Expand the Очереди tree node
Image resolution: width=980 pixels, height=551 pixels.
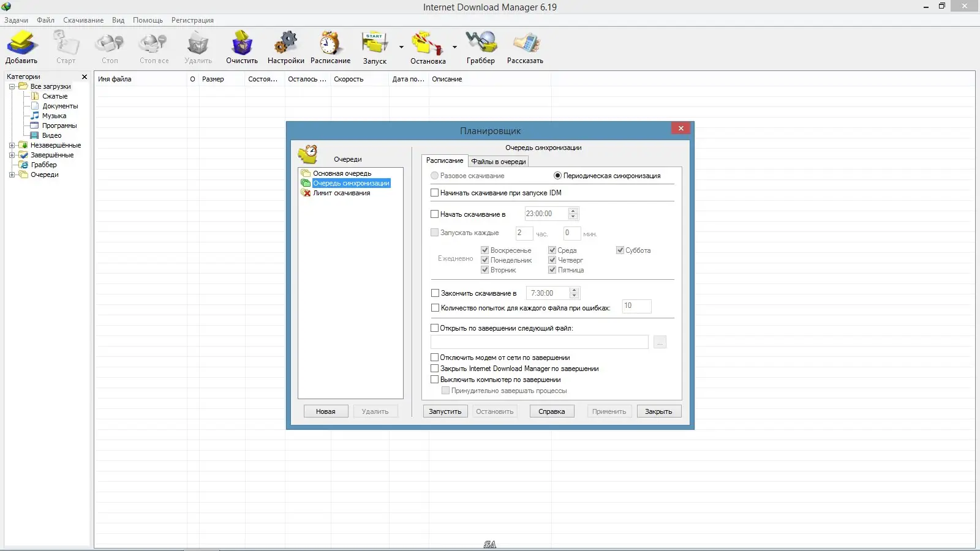tap(12, 174)
